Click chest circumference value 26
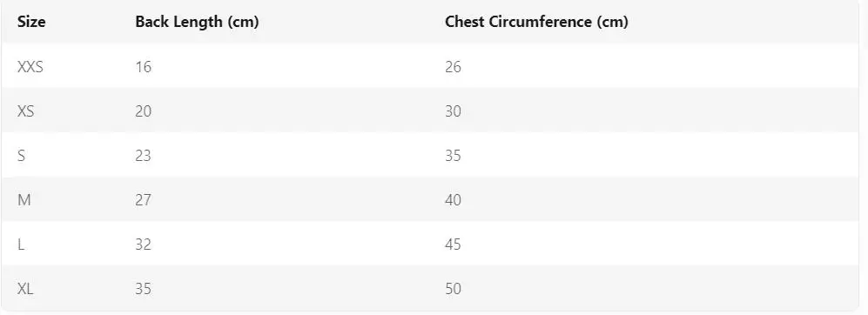This screenshot has height=315, width=868. coord(453,67)
